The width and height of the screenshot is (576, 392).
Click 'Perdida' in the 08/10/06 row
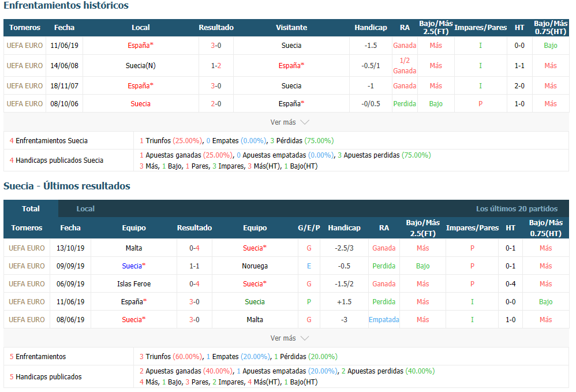(405, 104)
